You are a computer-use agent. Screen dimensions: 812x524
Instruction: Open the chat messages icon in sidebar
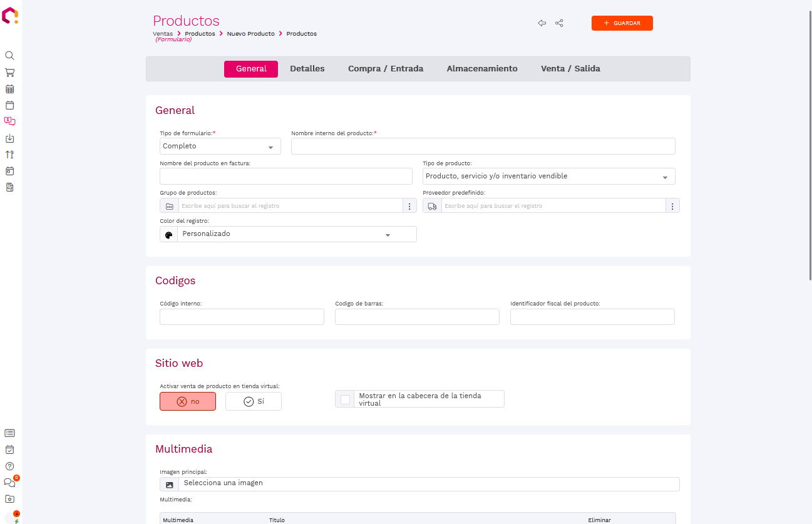click(9, 483)
